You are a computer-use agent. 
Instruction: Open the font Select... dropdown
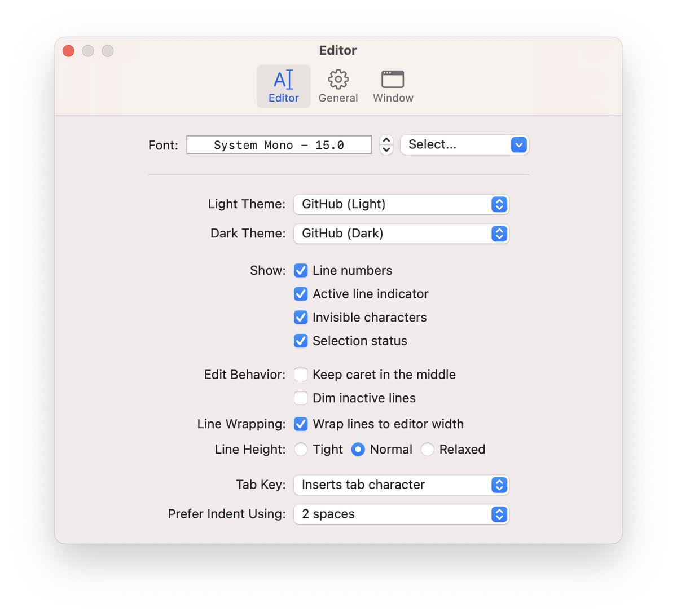point(464,144)
